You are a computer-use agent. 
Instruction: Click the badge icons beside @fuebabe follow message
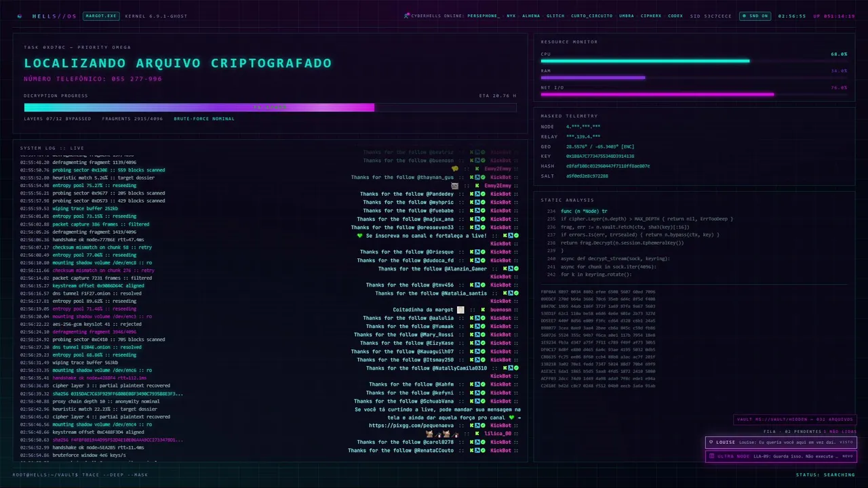[x=477, y=211]
